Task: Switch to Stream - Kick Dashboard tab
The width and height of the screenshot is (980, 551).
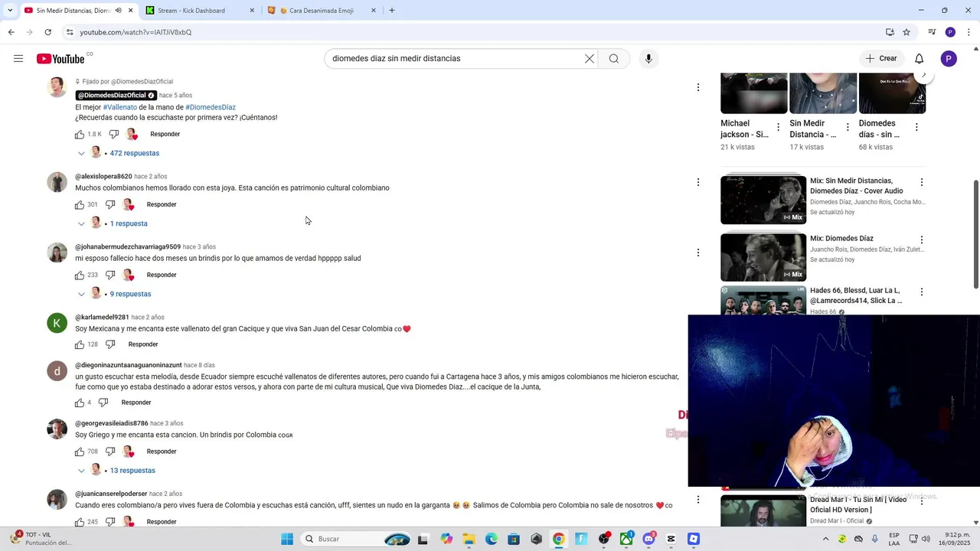Action: (x=199, y=10)
